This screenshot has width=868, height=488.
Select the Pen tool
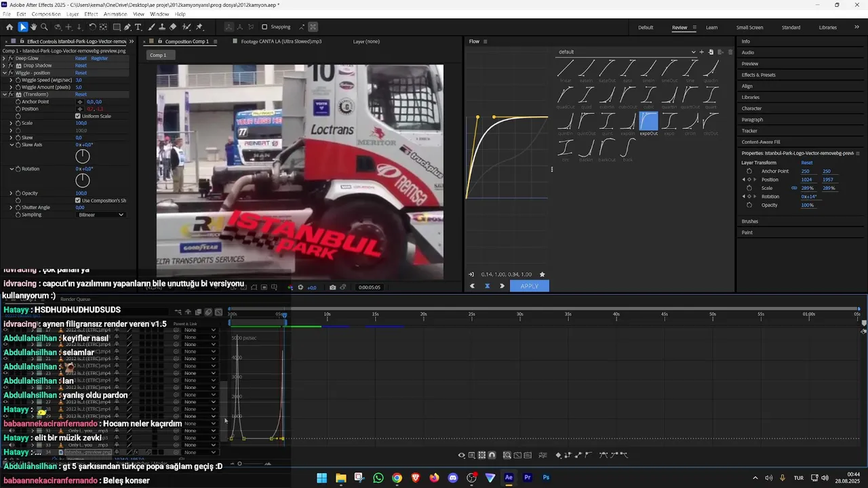pos(127,27)
